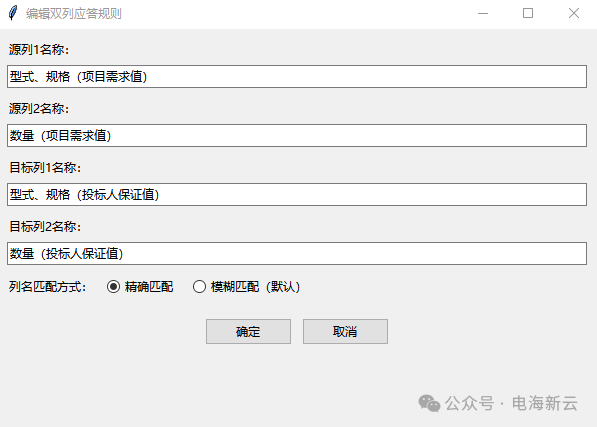Focus the 源列1名称 input field
The height and width of the screenshot is (427, 597).
297,76
